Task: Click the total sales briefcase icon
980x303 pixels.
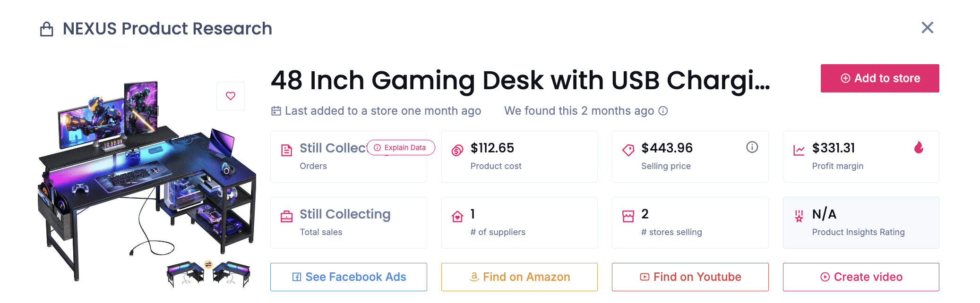Action: coord(286,215)
